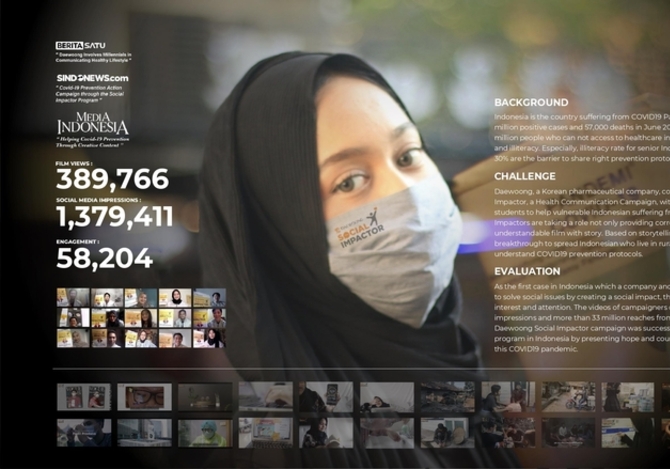The height and width of the screenshot is (469, 670).
Task: Click the Media Indonesia logo
Action: click(x=93, y=123)
